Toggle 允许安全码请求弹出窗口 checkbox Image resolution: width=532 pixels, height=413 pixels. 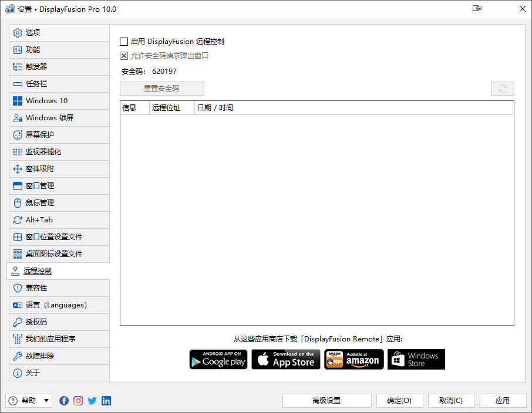124,56
